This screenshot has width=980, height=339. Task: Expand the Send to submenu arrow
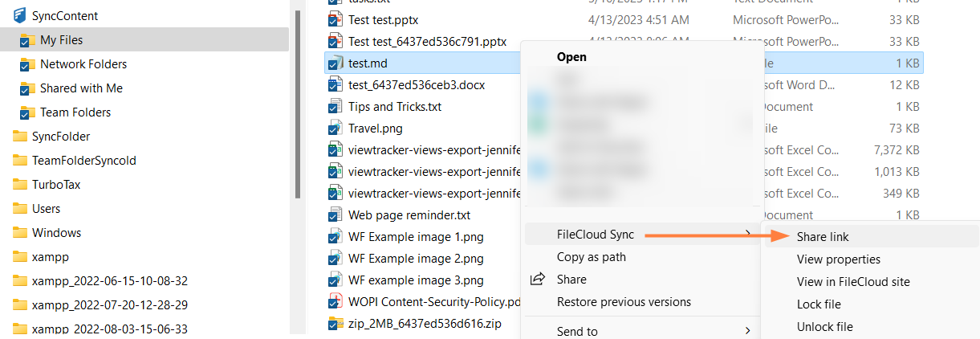748,331
